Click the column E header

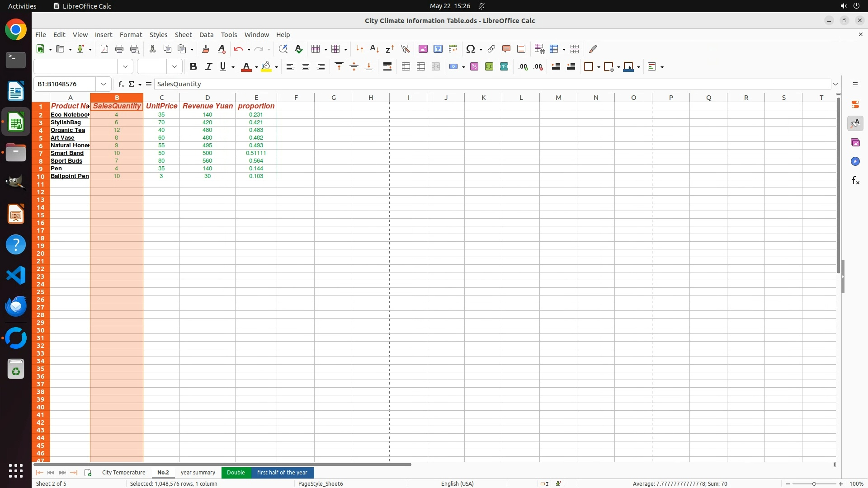click(x=256, y=98)
